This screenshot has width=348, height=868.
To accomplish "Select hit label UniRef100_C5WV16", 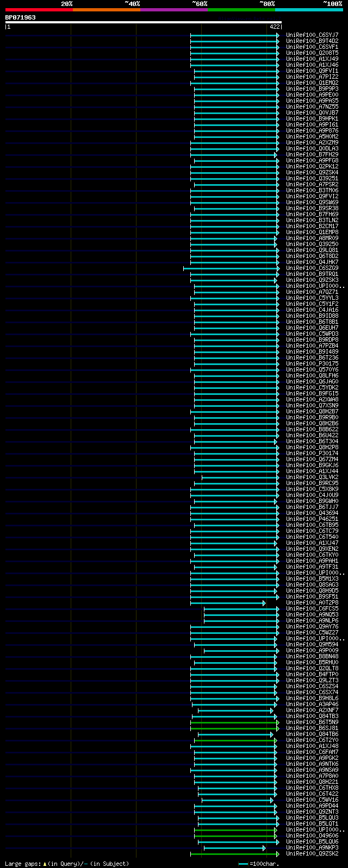I will (x=312, y=800).
